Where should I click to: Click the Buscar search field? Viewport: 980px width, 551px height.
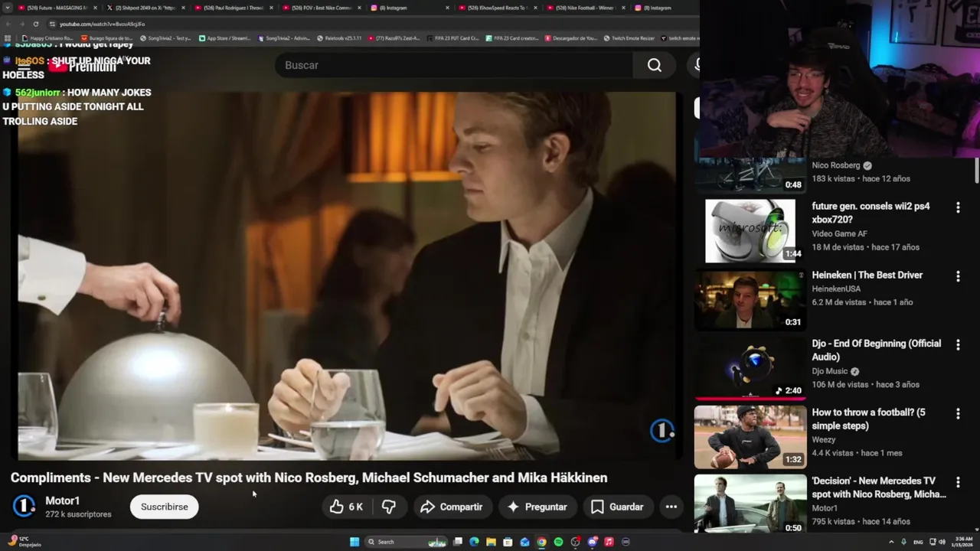coord(453,65)
